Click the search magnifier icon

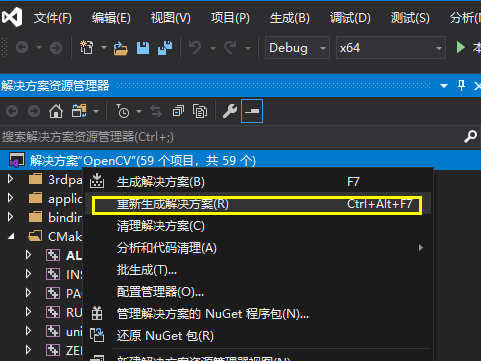pos(470,137)
